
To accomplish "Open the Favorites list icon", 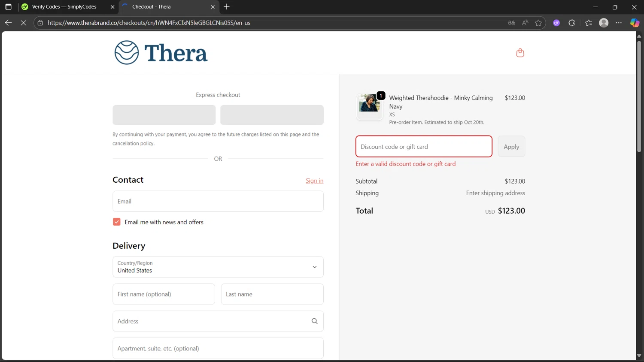I will click(x=589, y=23).
